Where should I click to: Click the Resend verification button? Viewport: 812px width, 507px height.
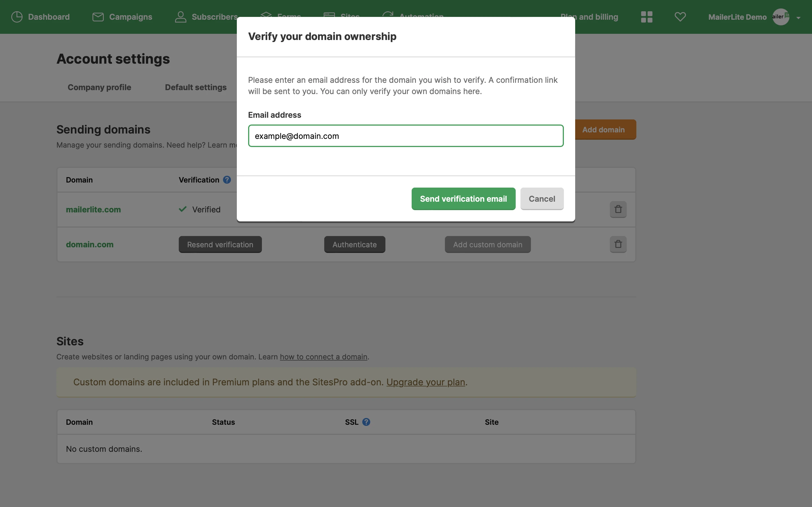(220, 244)
